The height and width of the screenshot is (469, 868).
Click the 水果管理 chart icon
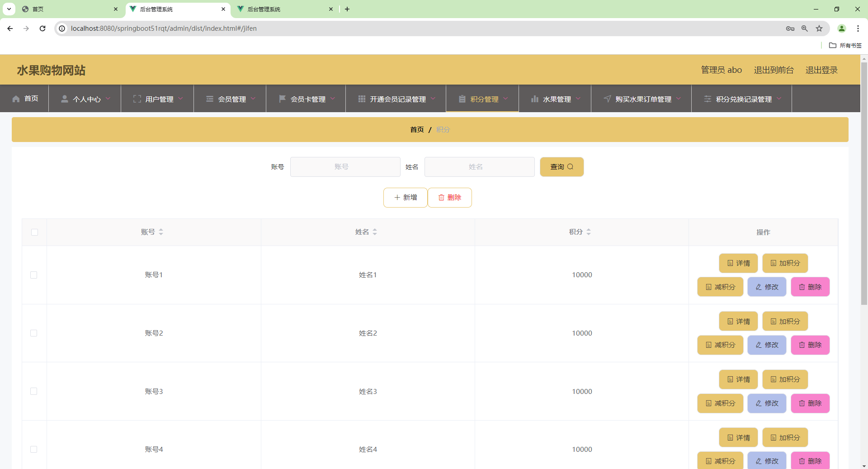coord(534,99)
